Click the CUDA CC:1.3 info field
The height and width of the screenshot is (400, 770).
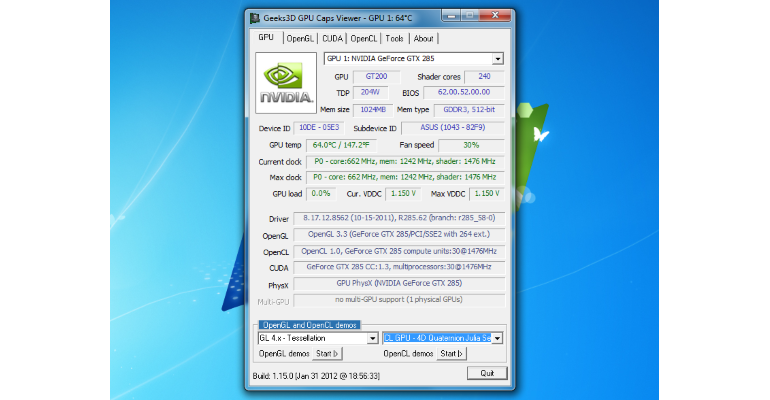click(399, 267)
